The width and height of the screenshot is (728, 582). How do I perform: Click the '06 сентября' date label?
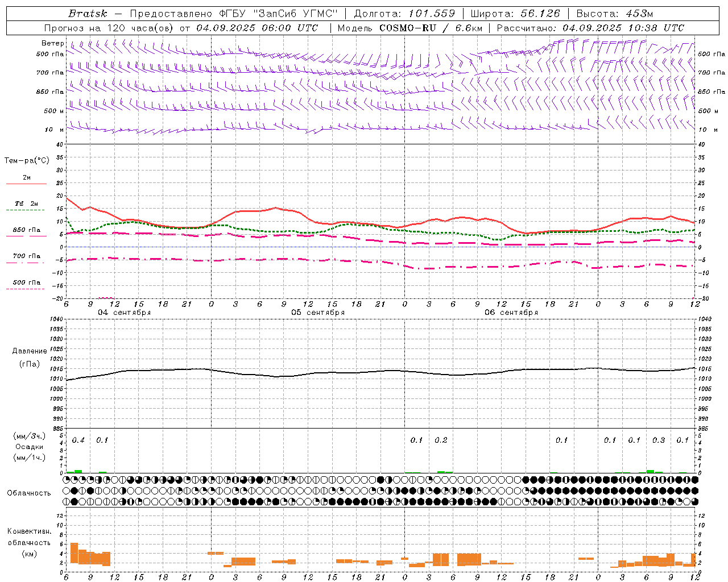point(511,313)
